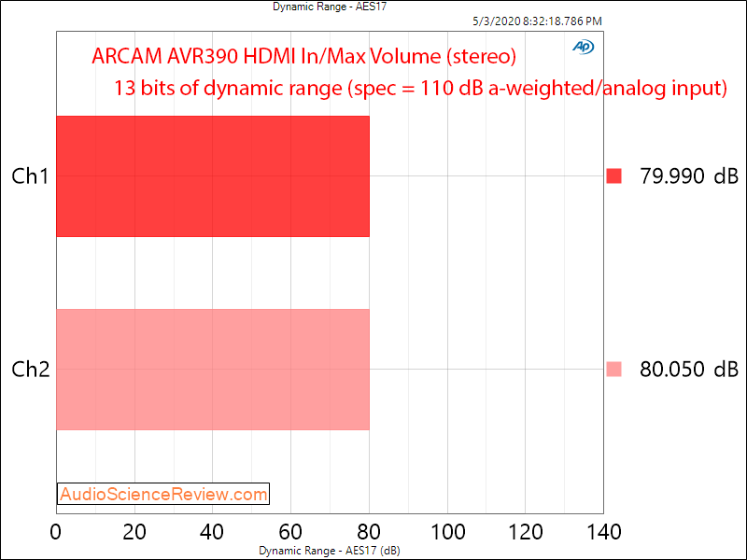Click the 40 tick label on x-axis

(212, 532)
